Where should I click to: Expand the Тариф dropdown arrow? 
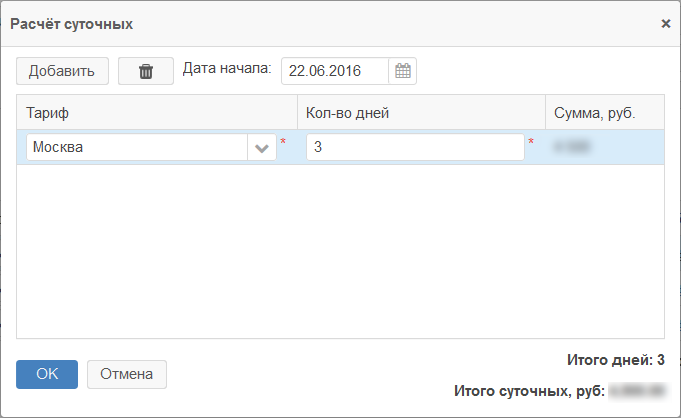click(x=262, y=148)
